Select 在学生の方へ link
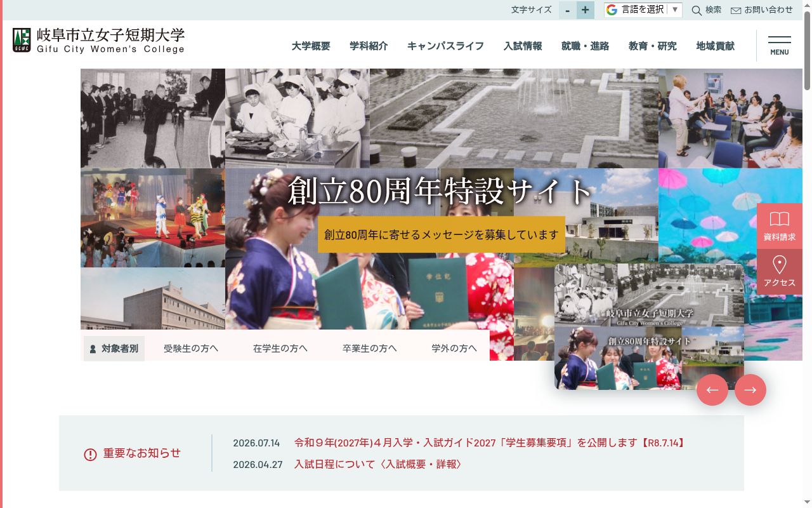Image resolution: width=812 pixels, height=508 pixels. coord(280,348)
